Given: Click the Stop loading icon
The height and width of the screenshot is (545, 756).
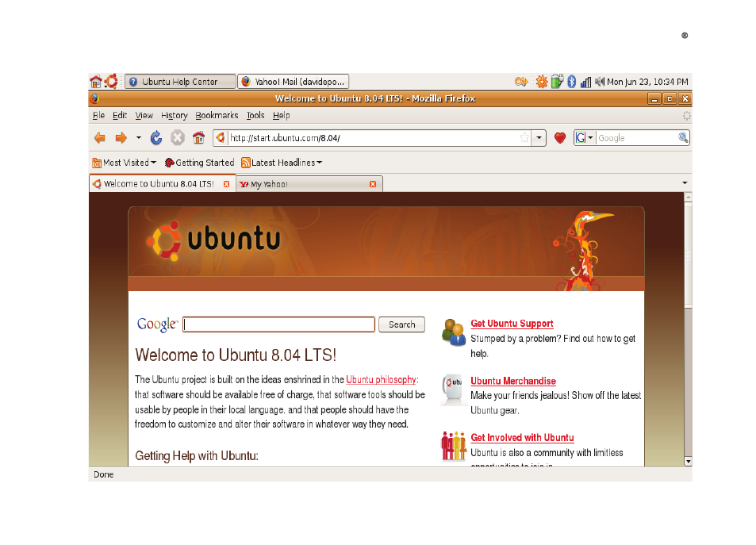Looking at the screenshot, I should pyautogui.click(x=178, y=138).
